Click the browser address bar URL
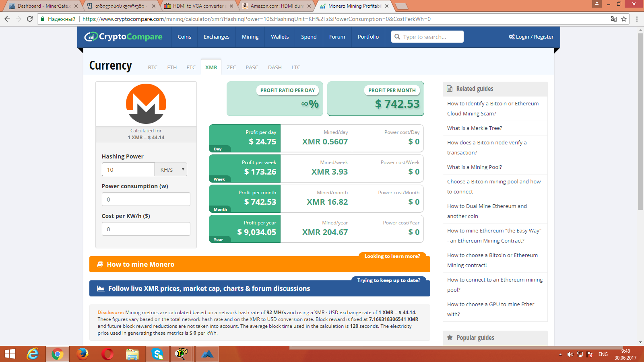 tap(256, 19)
